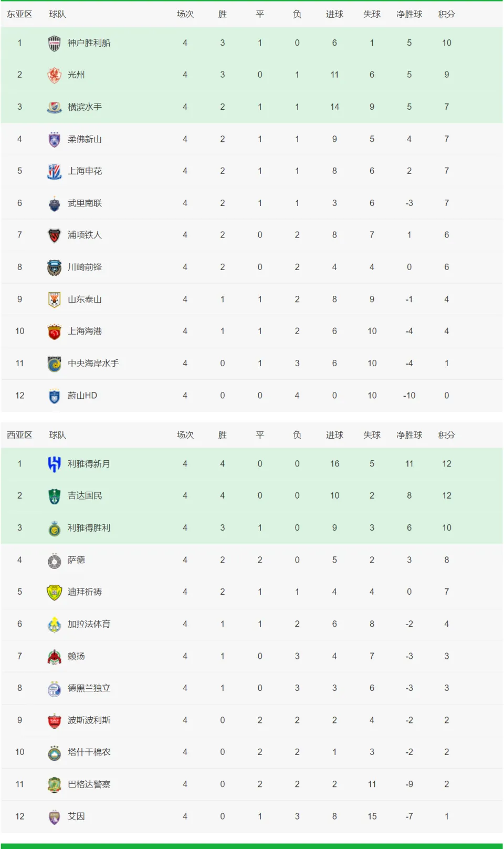Click the 上海海港 red crest icon
504x849 pixels.
pos(54,332)
